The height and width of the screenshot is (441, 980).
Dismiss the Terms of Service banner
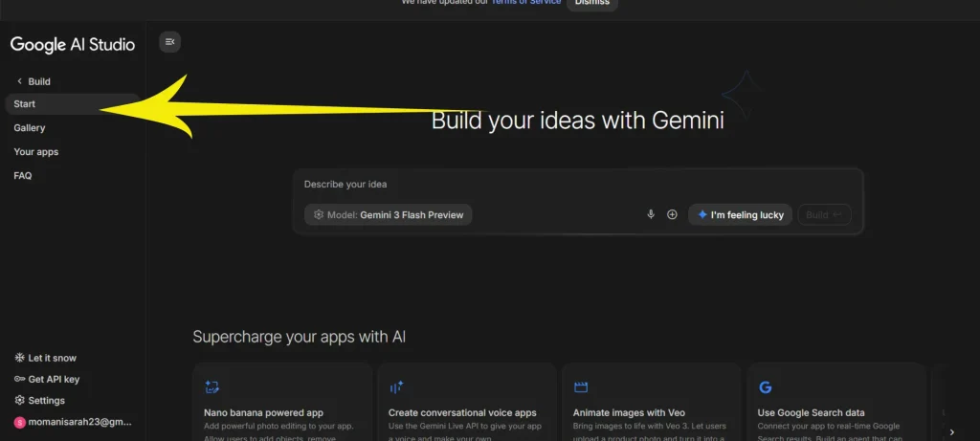tap(591, 3)
